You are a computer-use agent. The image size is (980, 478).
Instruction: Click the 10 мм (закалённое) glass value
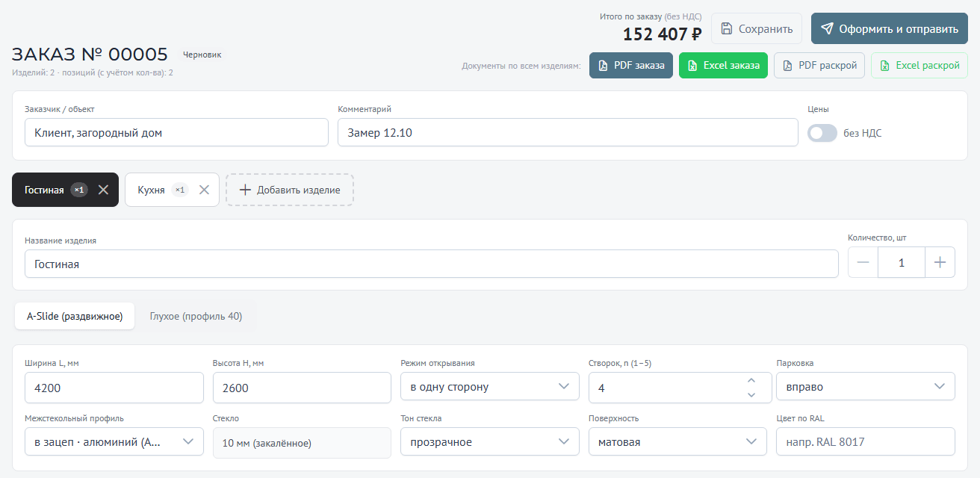pos(302,442)
